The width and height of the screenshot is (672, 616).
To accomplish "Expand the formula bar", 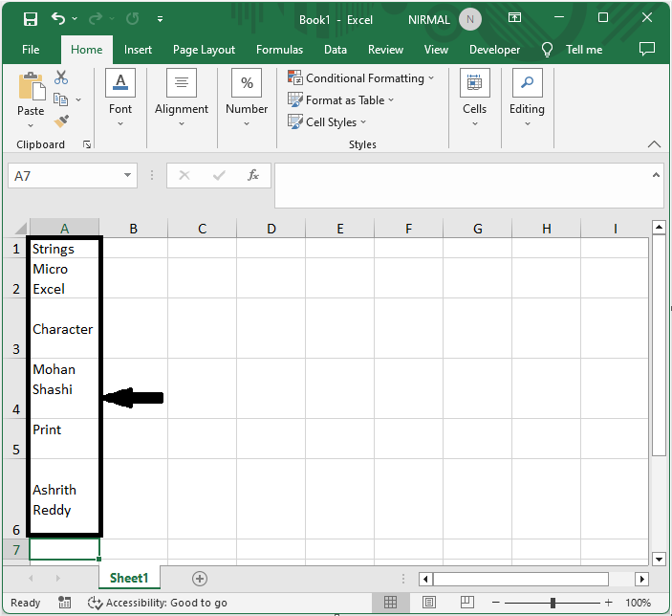I will click(656, 175).
